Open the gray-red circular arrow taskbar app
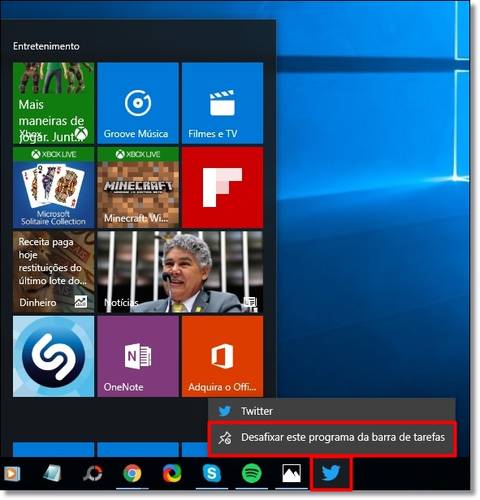The height and width of the screenshot is (500, 480). (x=93, y=473)
